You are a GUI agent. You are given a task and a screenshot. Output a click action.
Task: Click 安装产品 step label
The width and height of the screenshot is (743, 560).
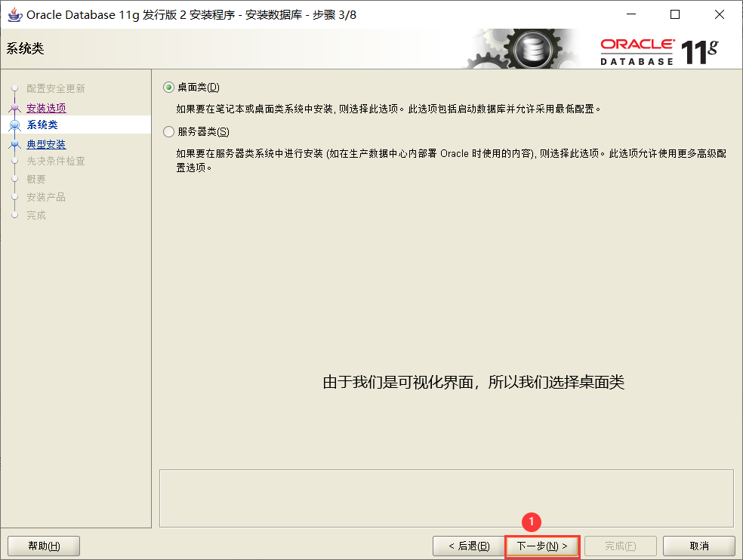click(x=46, y=197)
